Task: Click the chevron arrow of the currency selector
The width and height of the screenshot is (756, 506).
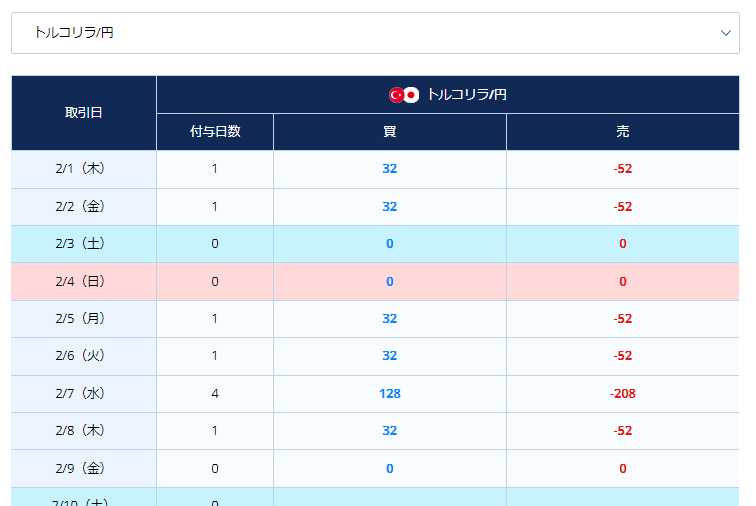Action: 726,33
